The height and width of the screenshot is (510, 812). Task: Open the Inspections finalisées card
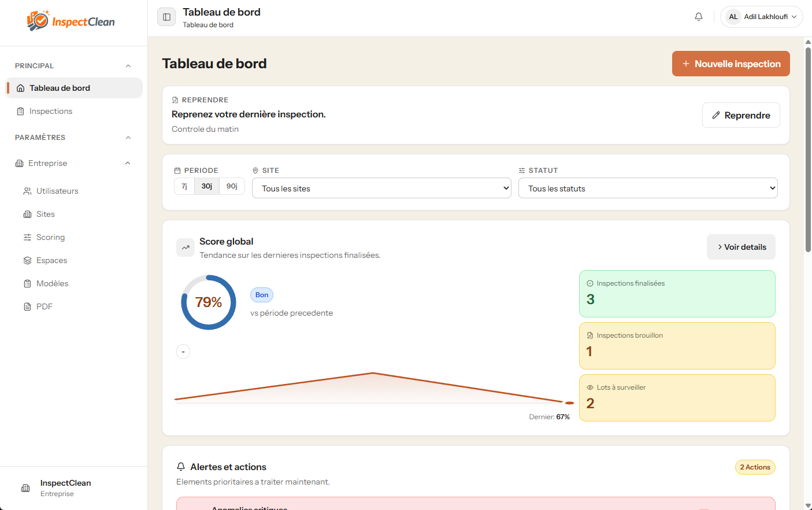click(677, 294)
